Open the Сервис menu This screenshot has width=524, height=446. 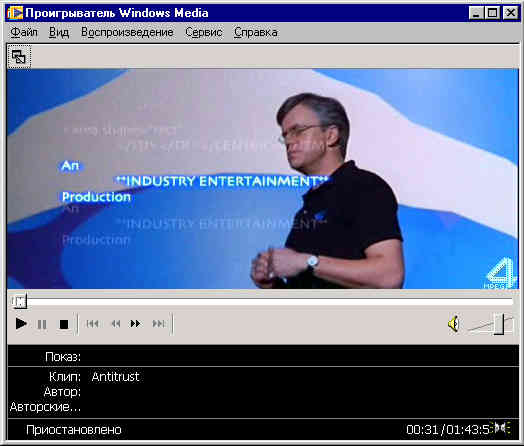coord(204,32)
